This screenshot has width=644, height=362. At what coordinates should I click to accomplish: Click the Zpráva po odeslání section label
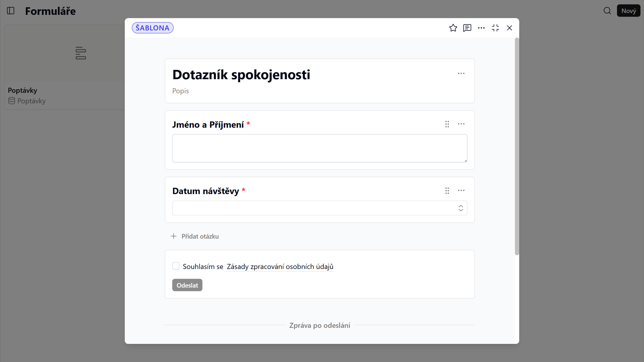pos(319,325)
